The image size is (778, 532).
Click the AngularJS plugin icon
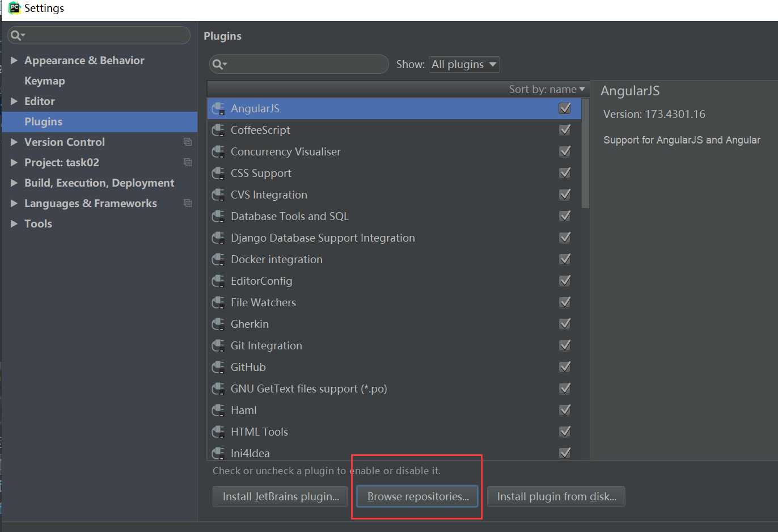point(218,109)
